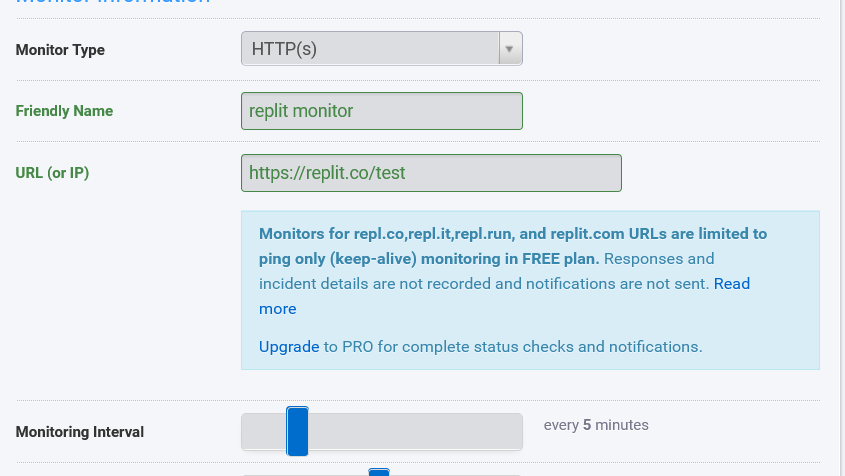The width and height of the screenshot is (845, 476).
Task: Click the Upgrade link to PRO
Action: (x=289, y=347)
